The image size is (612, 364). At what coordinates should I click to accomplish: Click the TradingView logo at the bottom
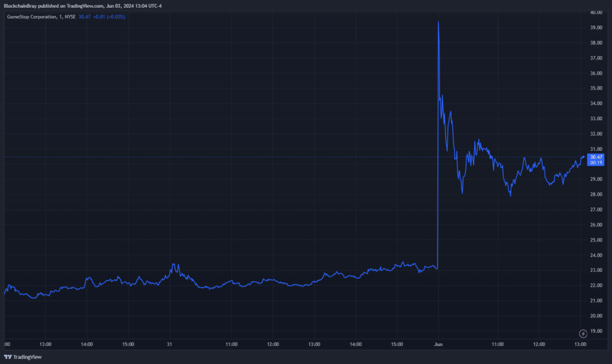tap(23, 357)
